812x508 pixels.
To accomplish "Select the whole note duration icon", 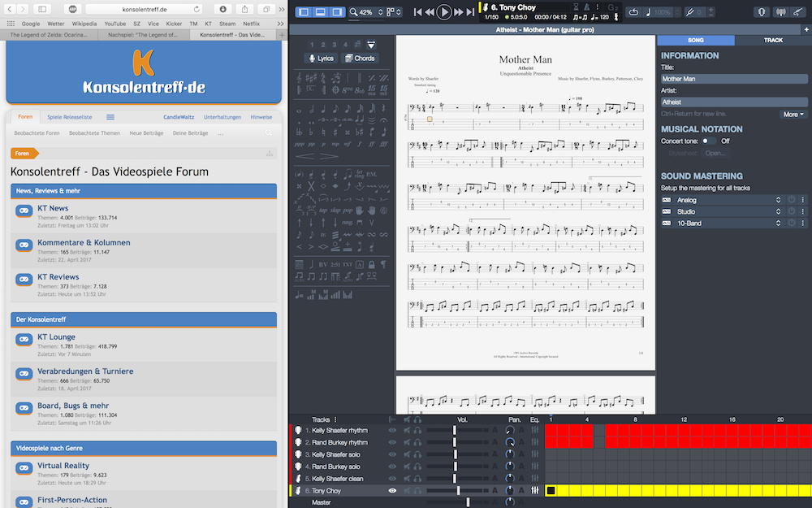I will point(300,111).
